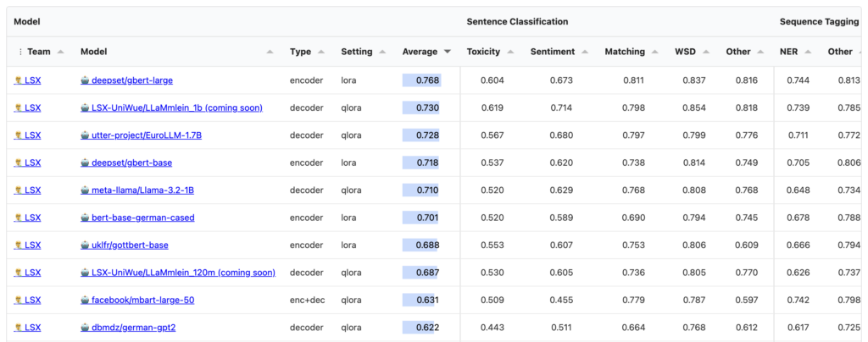Click the team icon in the utter-project/EuroLLM-1.7B row
The image size is (868, 342).
18,135
